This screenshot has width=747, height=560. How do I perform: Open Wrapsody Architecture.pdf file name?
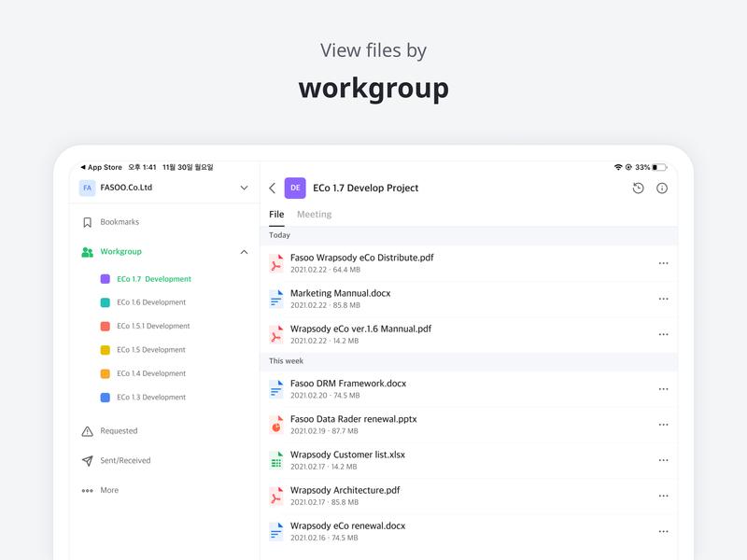tap(345, 491)
